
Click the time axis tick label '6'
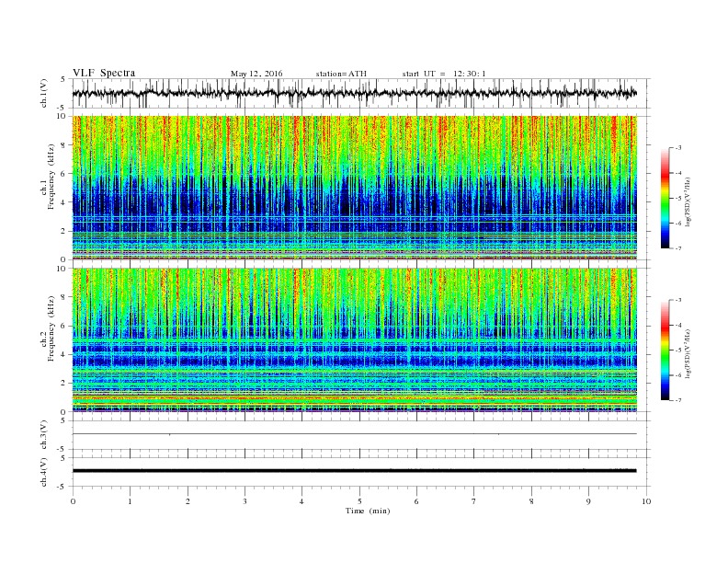point(416,501)
